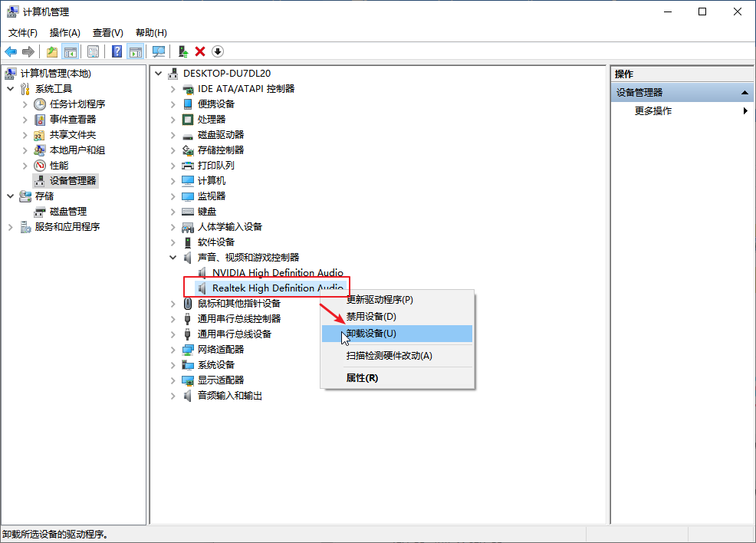
Task: Select 磁盘管理 in the left tree
Action: (x=67, y=212)
